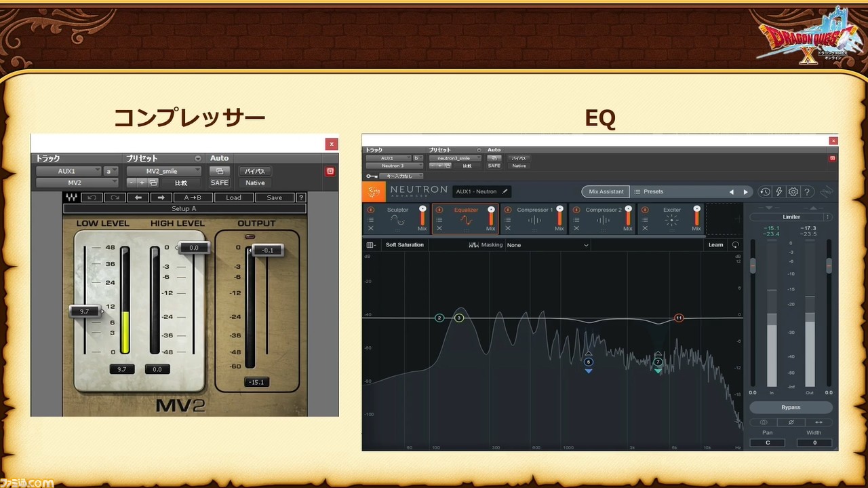Image resolution: width=868 pixels, height=488 pixels.
Task: Toggle SAFE button in MV2 window
Action: pos(220,183)
